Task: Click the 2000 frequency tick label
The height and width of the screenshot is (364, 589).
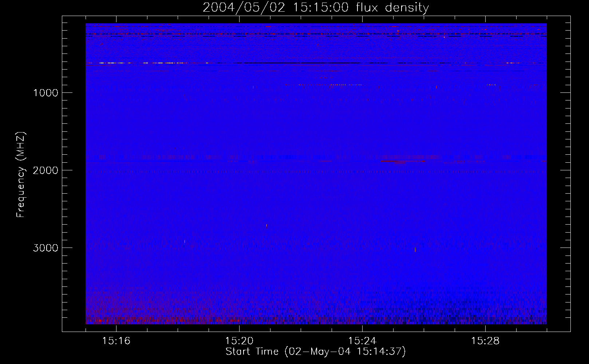Action: pos(46,170)
